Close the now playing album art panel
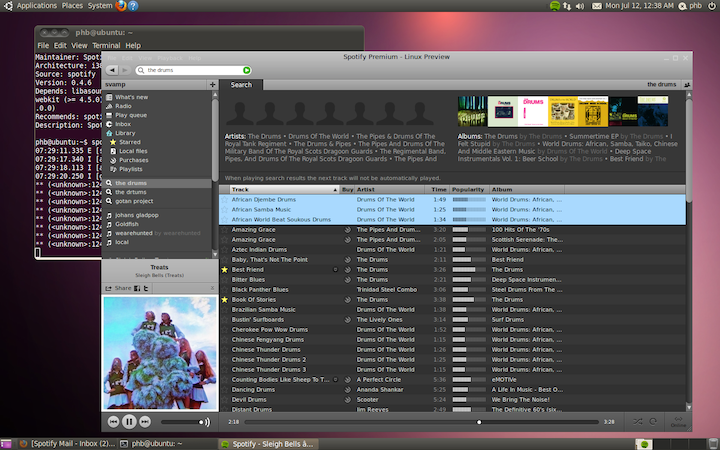 tap(212, 288)
